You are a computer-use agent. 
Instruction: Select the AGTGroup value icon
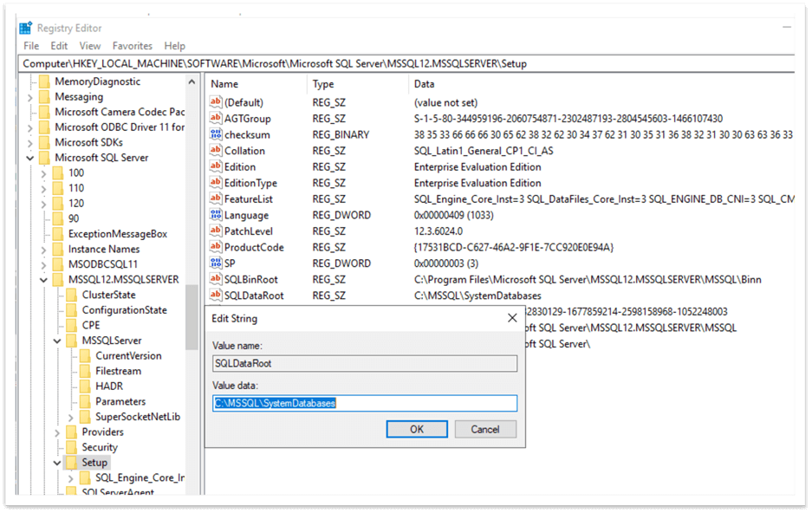pos(216,118)
